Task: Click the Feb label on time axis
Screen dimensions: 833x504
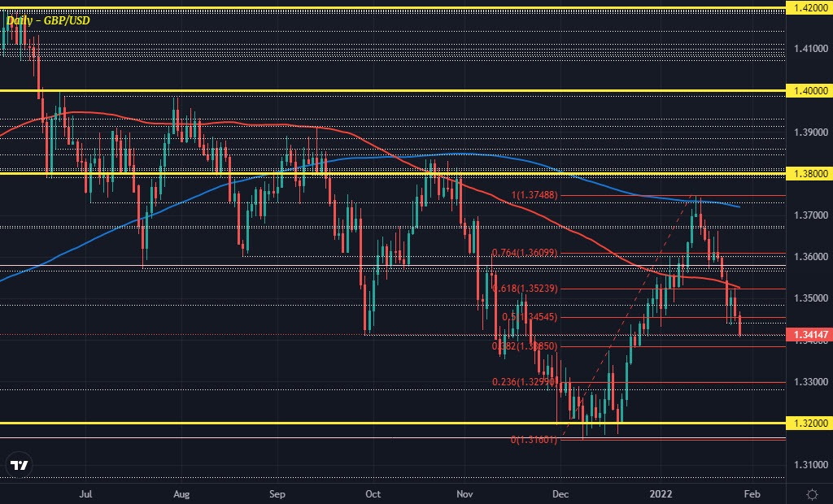Action: (x=752, y=494)
